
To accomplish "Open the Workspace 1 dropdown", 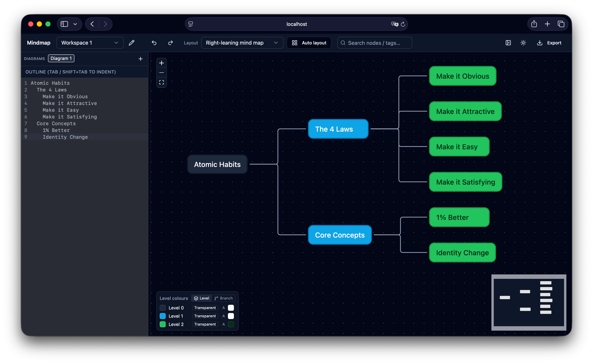I will click(x=90, y=43).
